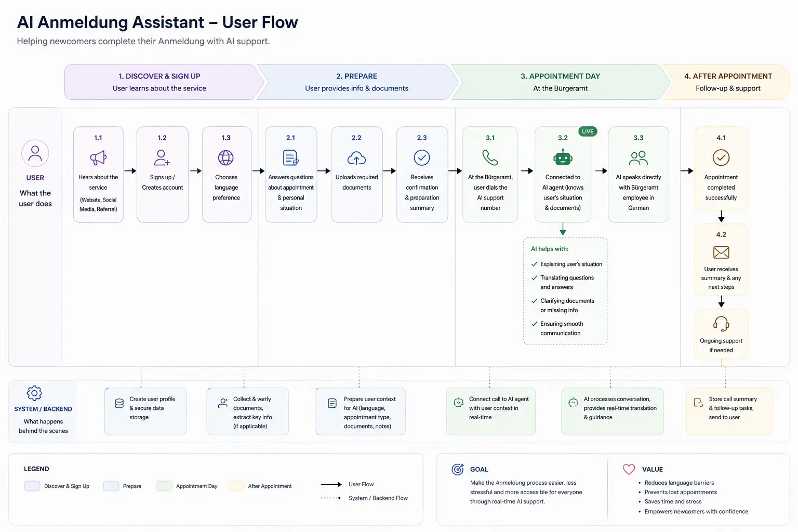
Task: Click the Translating questions and answers checkmark
Action: (x=534, y=277)
